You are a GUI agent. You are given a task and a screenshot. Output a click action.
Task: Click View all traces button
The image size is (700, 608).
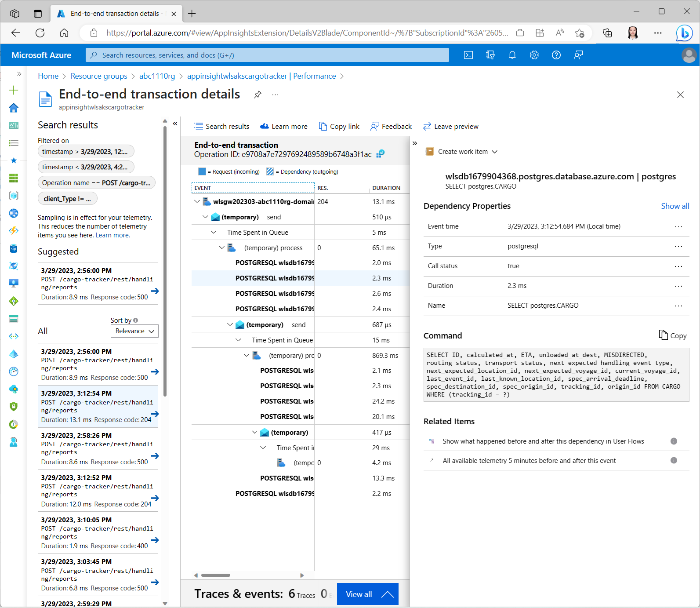(x=368, y=594)
